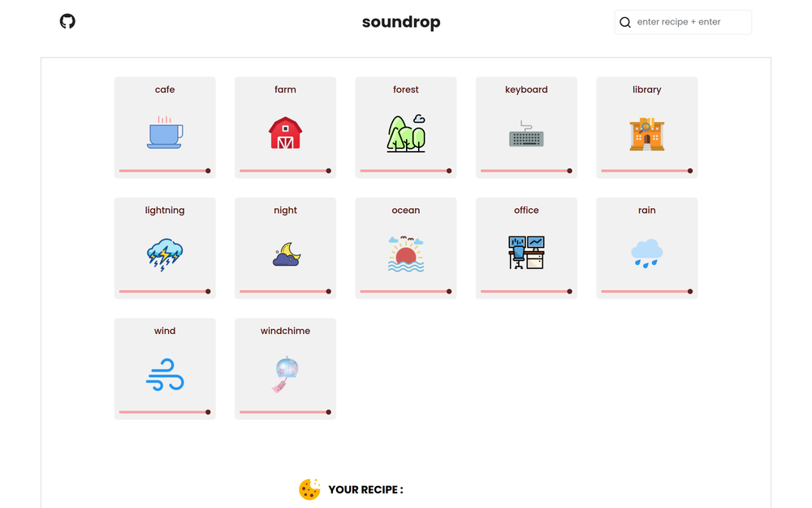
Task: Click the forest trees icon
Action: coord(406,132)
